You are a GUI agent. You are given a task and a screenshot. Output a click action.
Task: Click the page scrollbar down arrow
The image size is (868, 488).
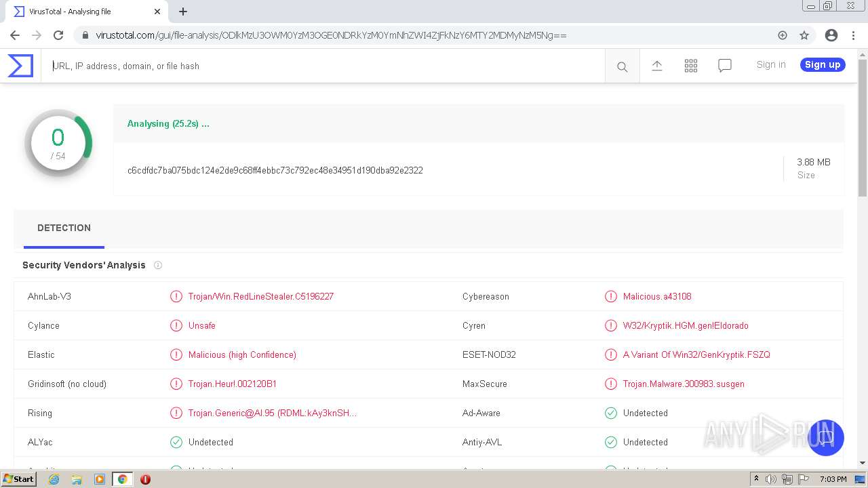[x=863, y=463]
